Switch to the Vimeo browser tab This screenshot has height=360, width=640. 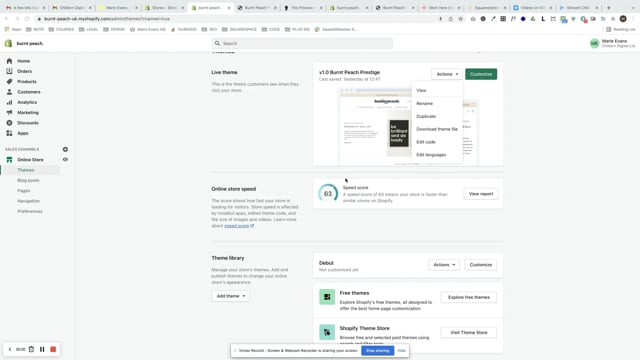pyautogui.click(x=533, y=7)
